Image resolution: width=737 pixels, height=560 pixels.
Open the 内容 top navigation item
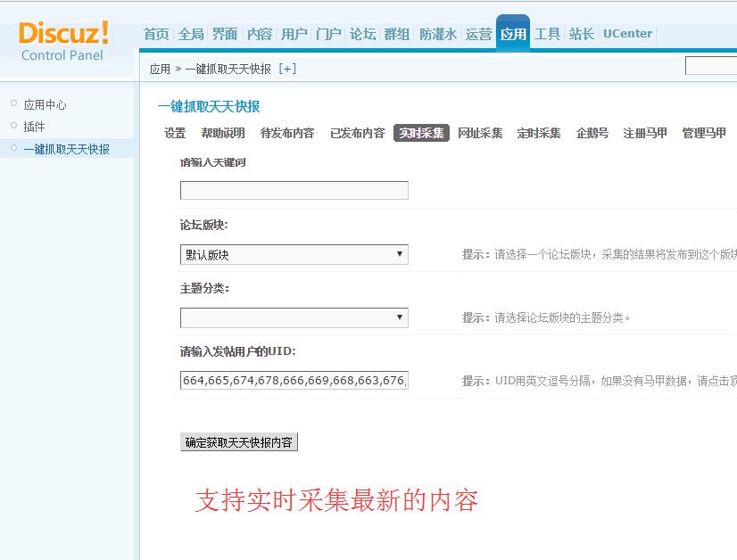coord(260,34)
